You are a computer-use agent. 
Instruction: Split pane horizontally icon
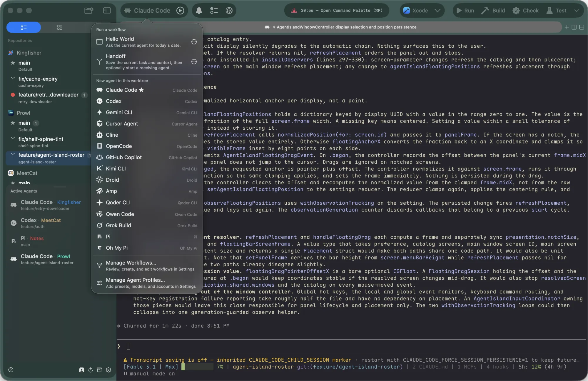582,27
